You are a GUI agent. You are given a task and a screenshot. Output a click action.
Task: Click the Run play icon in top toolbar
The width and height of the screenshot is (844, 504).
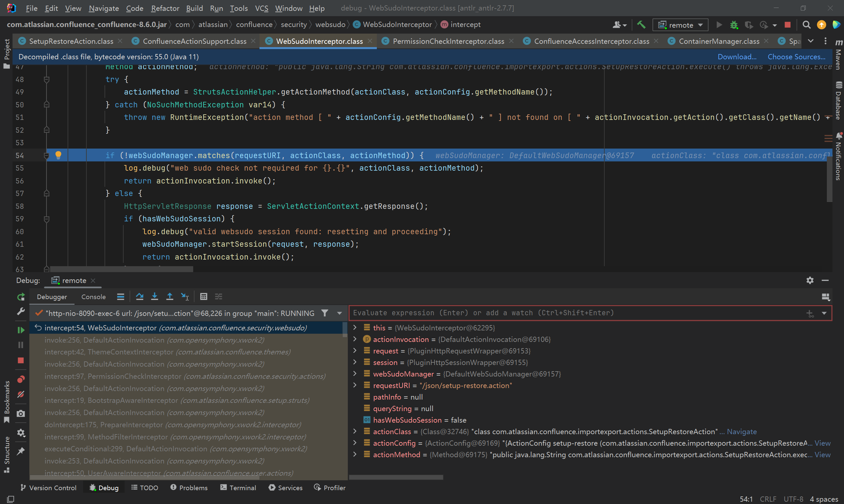(719, 25)
